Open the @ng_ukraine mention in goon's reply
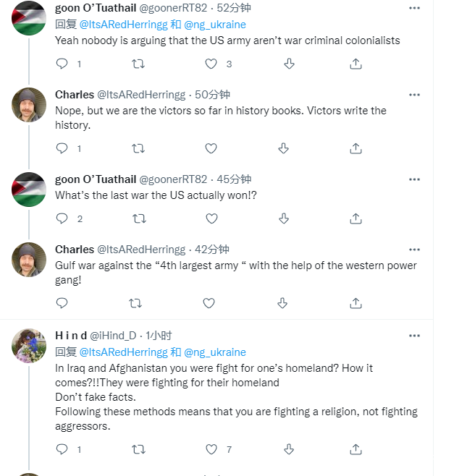 (215, 25)
